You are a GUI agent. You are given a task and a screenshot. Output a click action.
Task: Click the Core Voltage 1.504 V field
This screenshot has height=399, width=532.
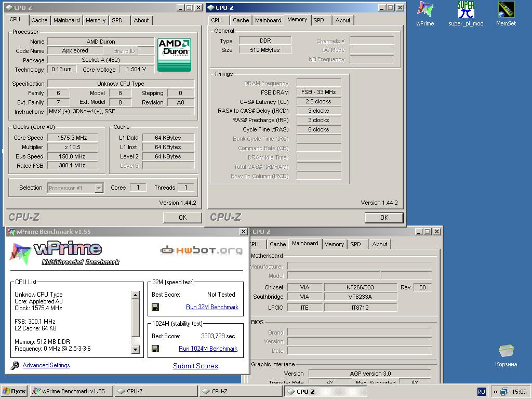click(x=136, y=69)
